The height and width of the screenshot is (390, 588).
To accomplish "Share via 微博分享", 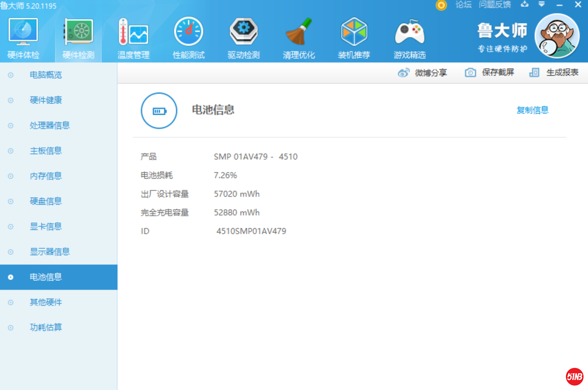I will tap(422, 73).
